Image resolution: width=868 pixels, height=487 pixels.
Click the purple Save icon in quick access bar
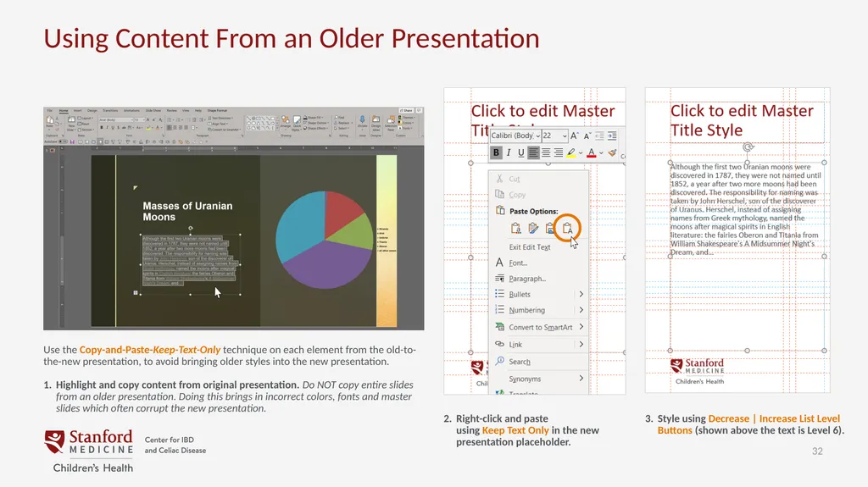73,141
